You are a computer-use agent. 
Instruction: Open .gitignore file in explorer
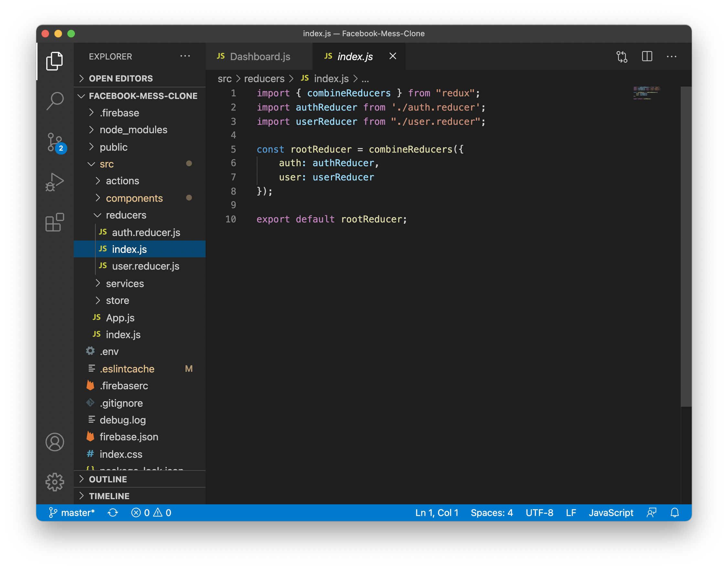(139, 403)
